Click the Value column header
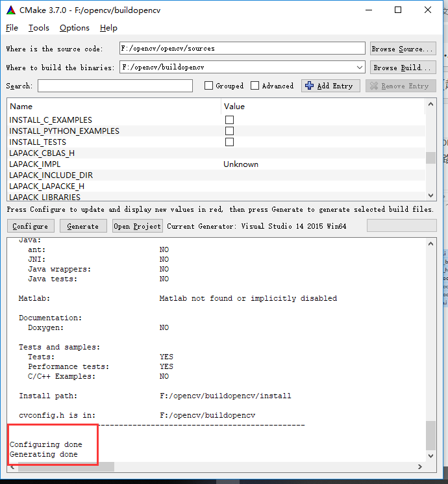This screenshot has width=448, height=484. tap(234, 107)
